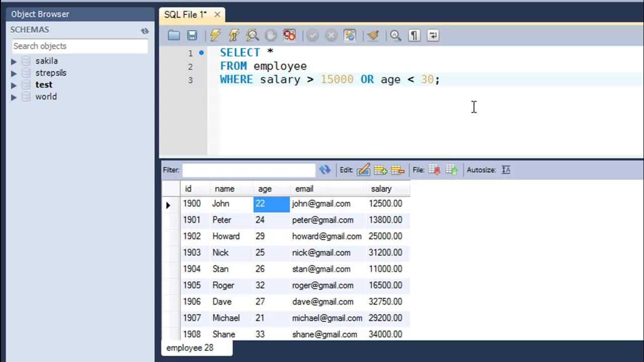The width and height of the screenshot is (644, 362).
Task: Open a SQL script file
Action: tap(174, 35)
